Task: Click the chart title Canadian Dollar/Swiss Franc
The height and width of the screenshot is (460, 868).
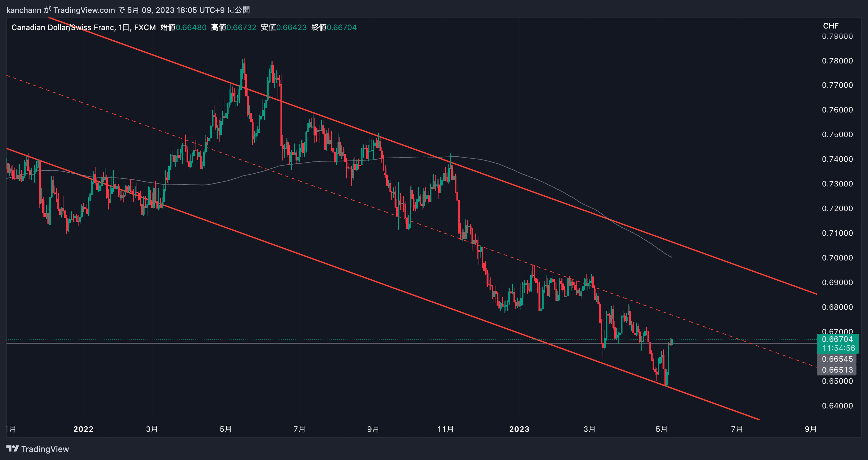Action: pyautogui.click(x=63, y=27)
